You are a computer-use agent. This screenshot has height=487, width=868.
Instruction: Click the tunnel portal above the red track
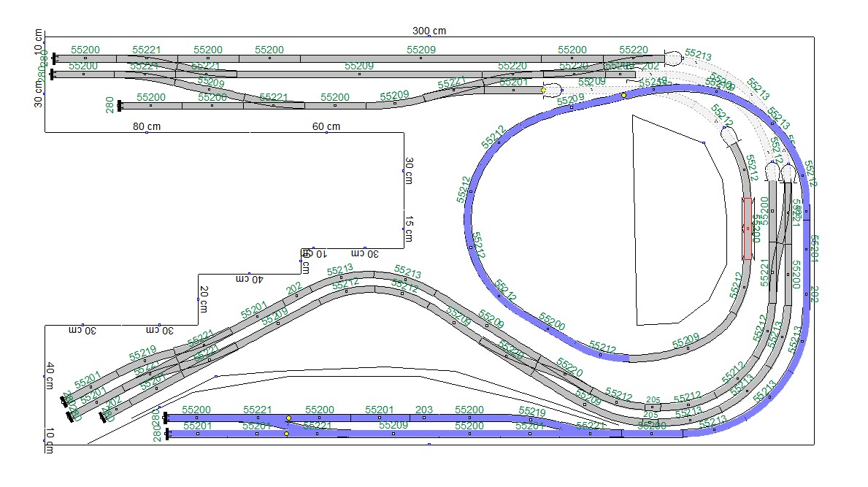(x=728, y=136)
